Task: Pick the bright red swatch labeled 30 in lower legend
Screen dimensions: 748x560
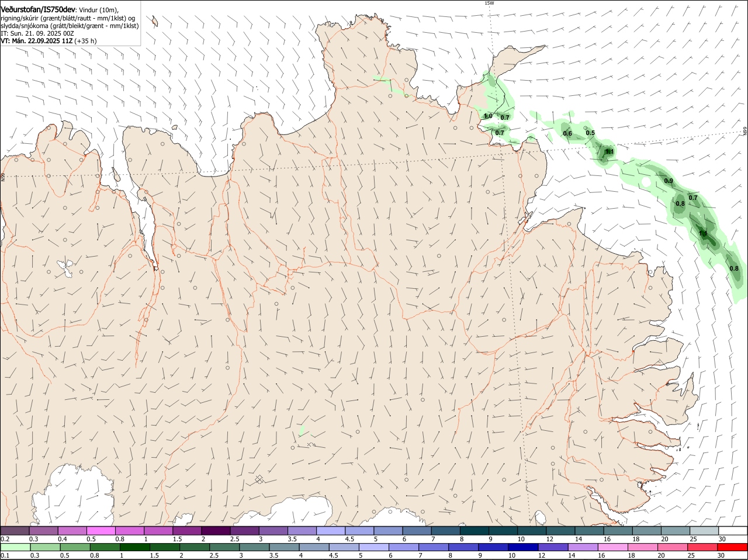Action: tap(732, 547)
